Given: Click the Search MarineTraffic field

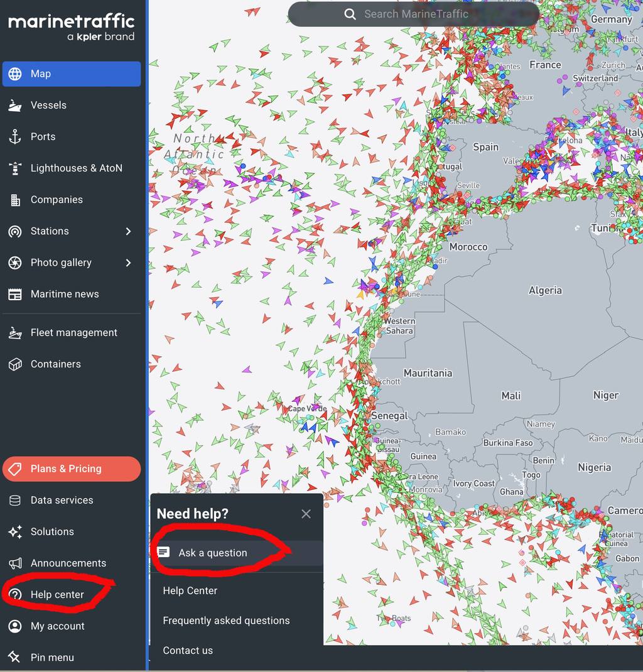Looking at the screenshot, I should click(x=416, y=14).
